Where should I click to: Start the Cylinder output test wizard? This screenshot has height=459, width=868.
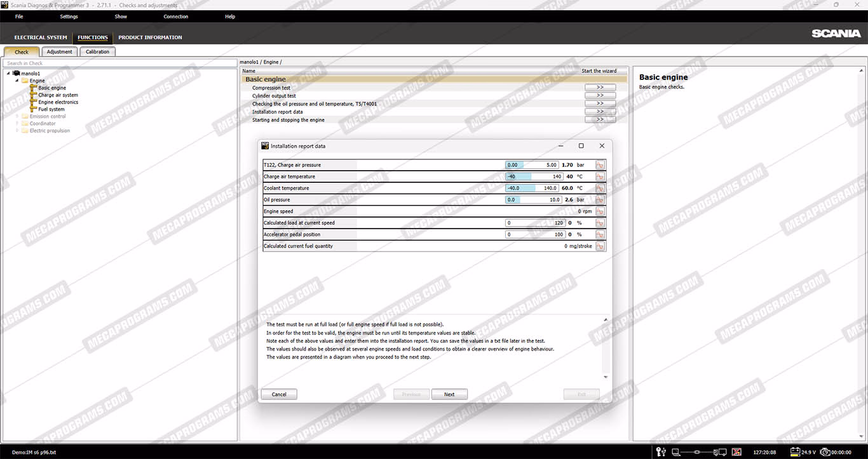[x=600, y=96]
